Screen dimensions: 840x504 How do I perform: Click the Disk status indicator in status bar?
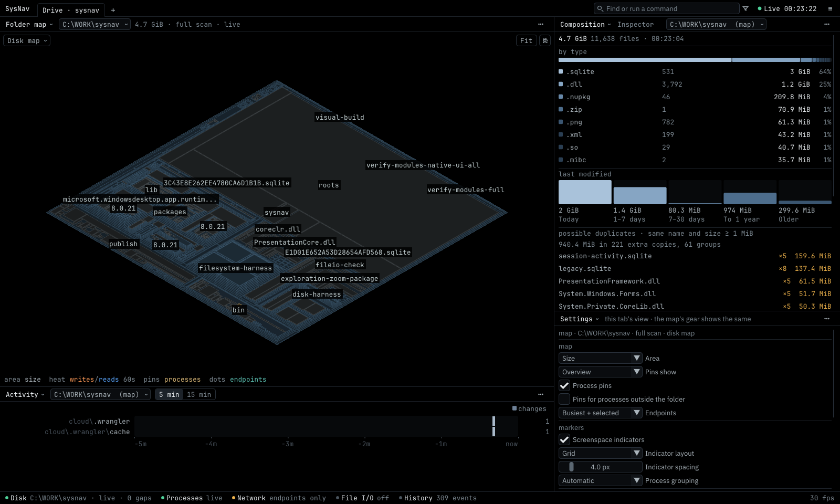(x=78, y=498)
